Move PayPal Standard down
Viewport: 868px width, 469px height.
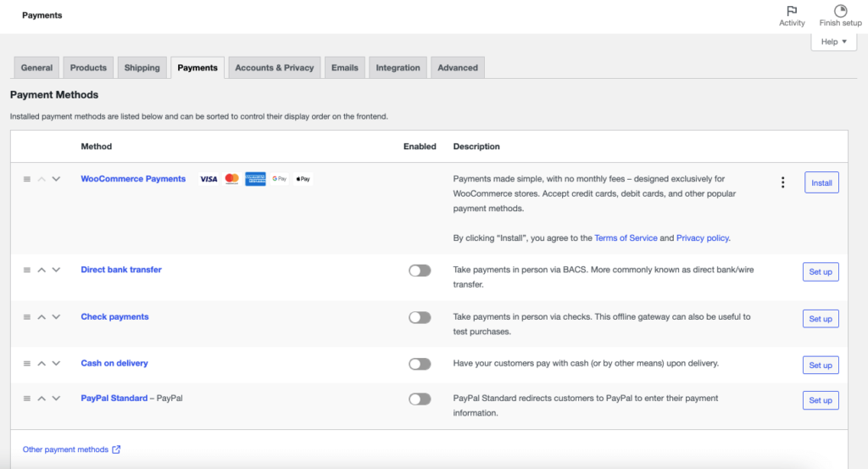tap(56, 398)
